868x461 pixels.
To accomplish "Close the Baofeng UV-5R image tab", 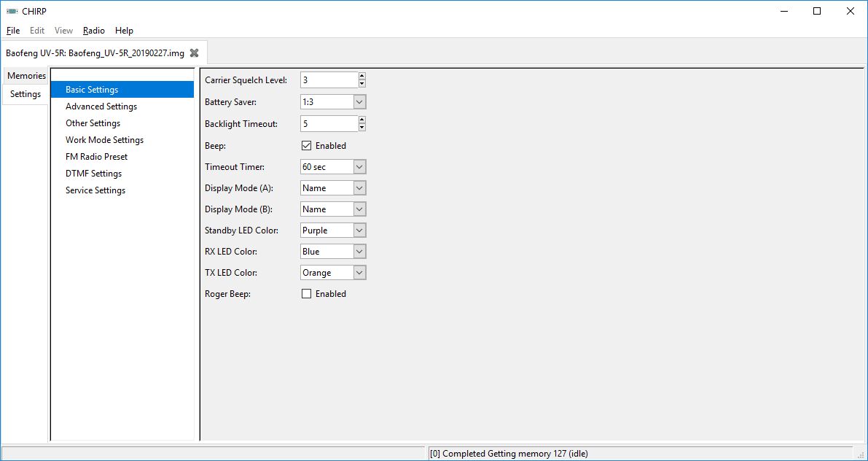I will click(194, 53).
